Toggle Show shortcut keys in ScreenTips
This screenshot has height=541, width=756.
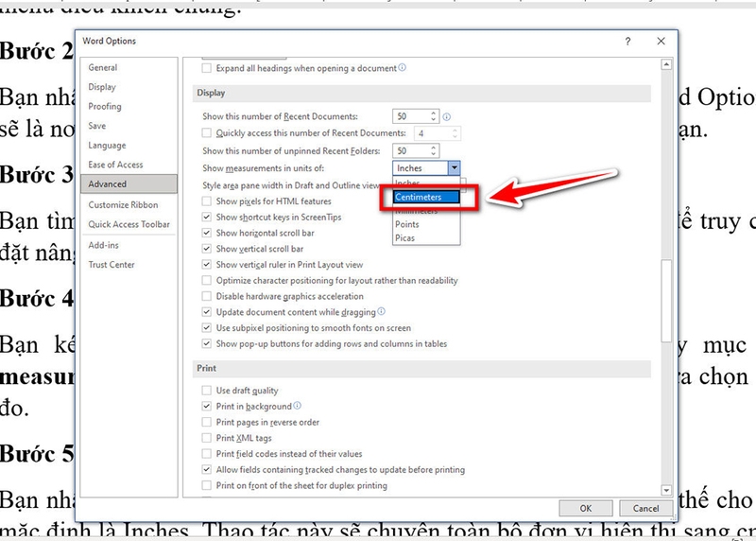click(x=206, y=218)
